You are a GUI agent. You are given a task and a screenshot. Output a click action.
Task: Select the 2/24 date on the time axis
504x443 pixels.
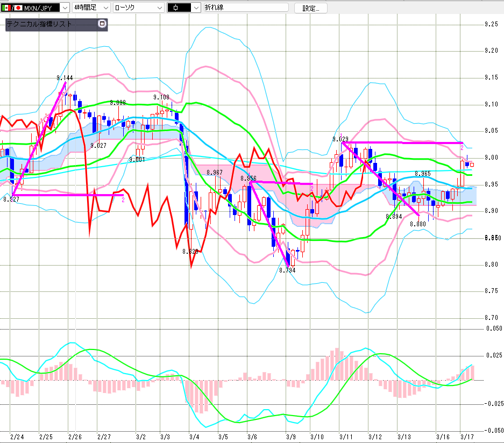17,437
